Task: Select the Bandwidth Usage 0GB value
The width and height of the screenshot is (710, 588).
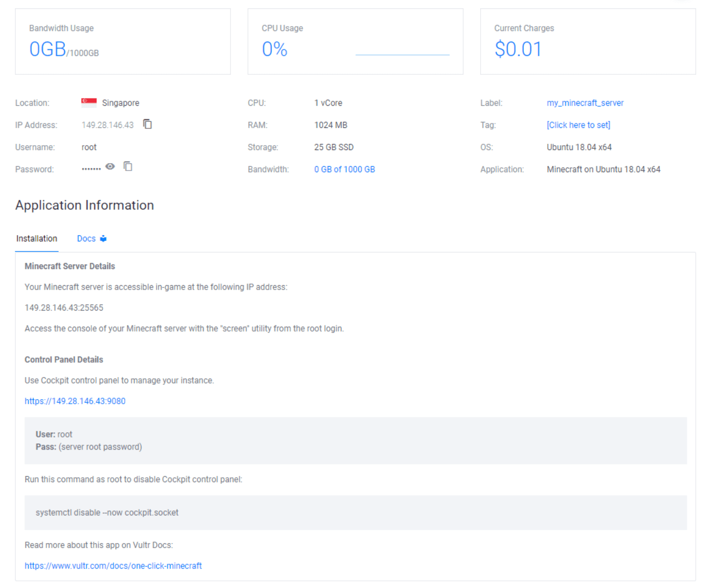Action: click(48, 49)
